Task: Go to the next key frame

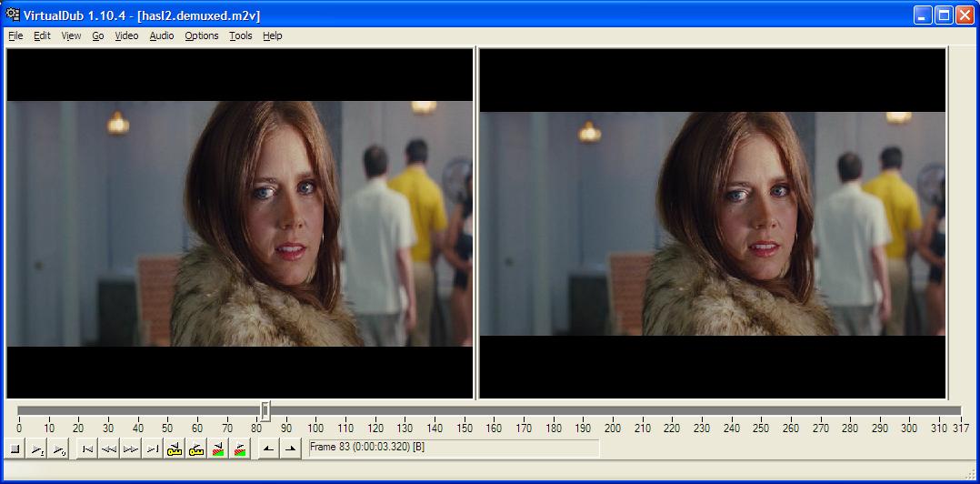Action: point(195,449)
